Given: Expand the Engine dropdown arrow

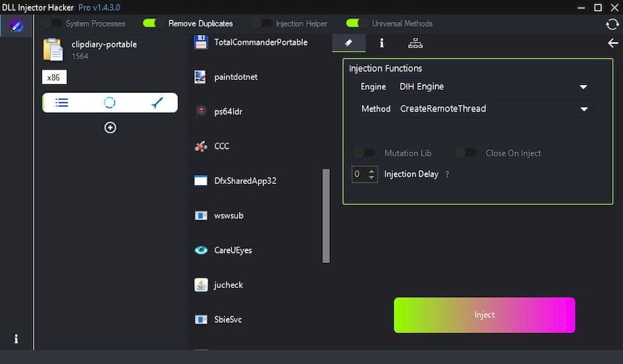Looking at the screenshot, I should 583,87.
